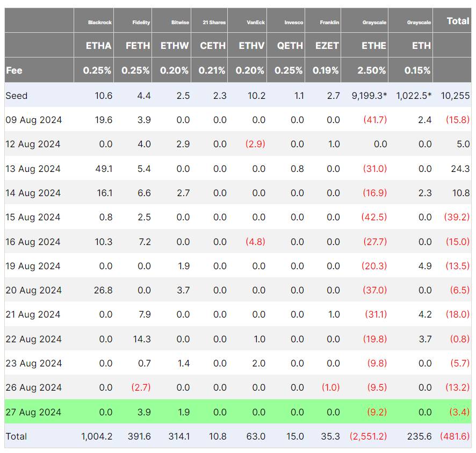
Task: Click the 6.6 FETH value on 14 Aug
Action: click(144, 193)
